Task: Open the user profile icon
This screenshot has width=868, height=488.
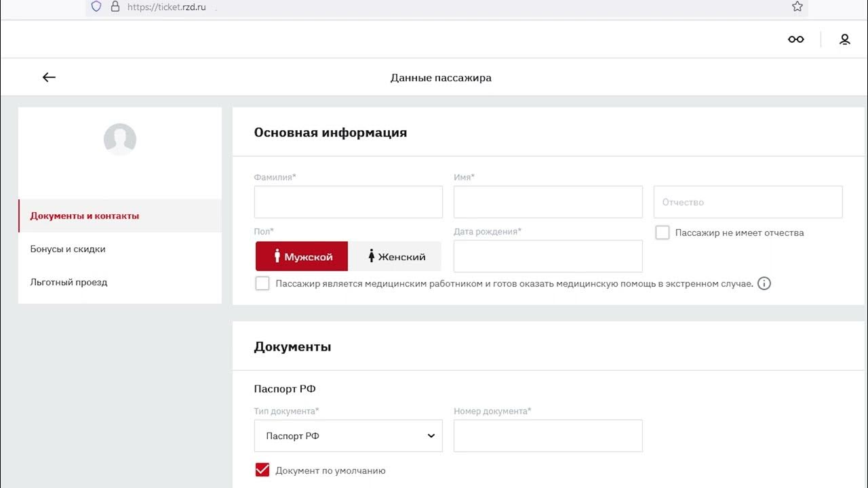Action: coord(845,39)
